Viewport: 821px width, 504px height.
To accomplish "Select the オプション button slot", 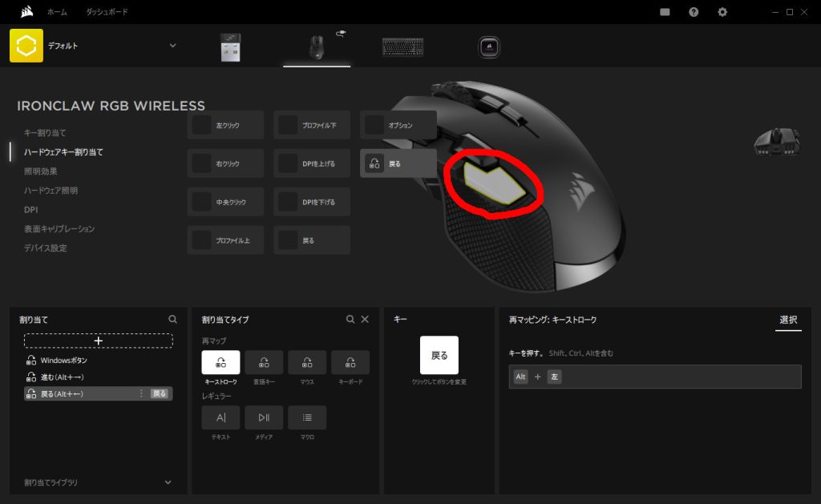I will point(398,125).
